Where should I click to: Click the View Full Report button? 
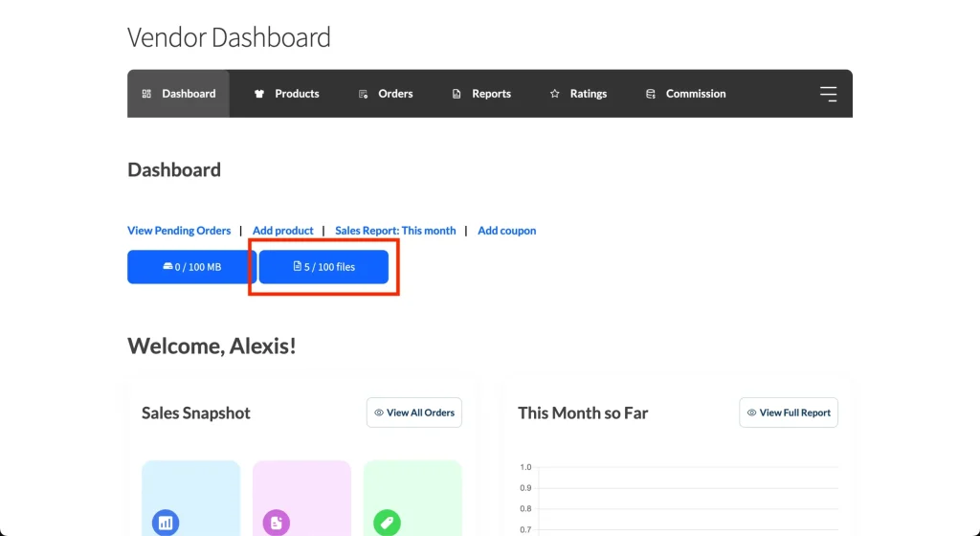789,413
